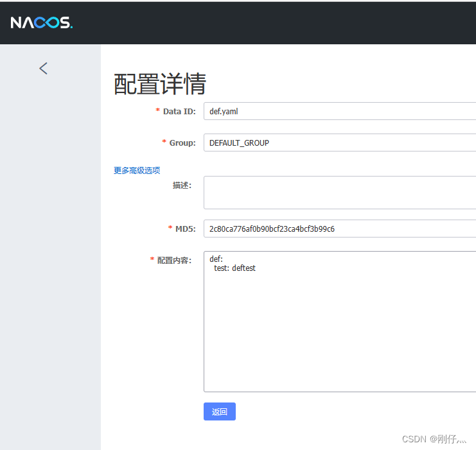Click the Data ID field containing def.yaml

click(x=340, y=111)
